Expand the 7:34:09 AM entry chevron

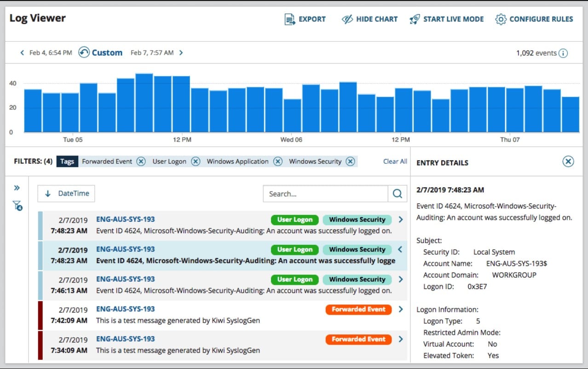coord(401,339)
